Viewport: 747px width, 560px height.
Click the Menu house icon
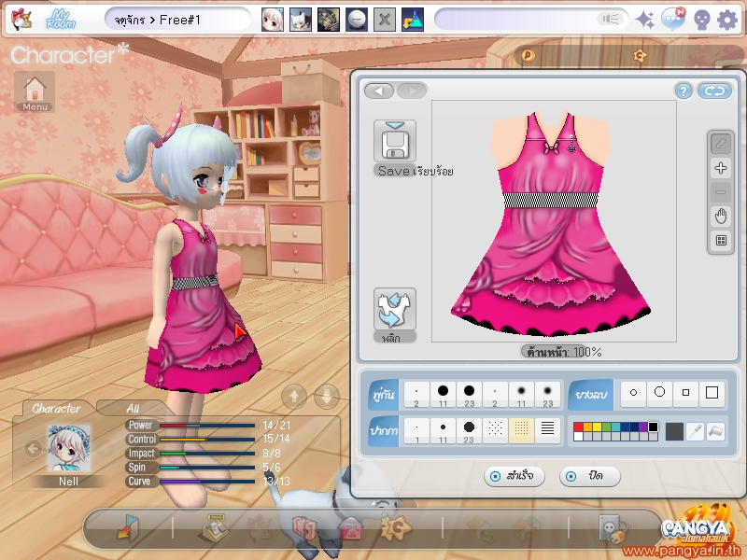click(x=35, y=92)
